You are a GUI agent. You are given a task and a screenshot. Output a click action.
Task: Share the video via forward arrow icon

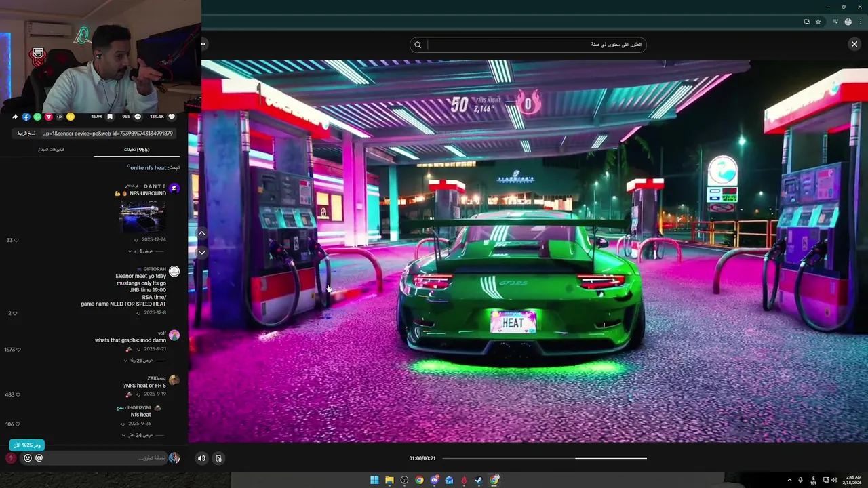pyautogui.click(x=15, y=117)
